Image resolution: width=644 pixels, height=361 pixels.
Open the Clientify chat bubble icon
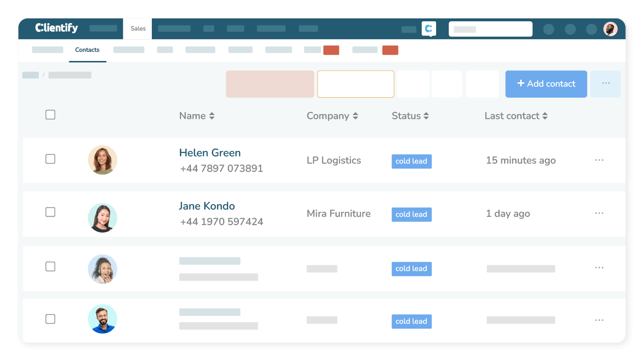point(428,29)
